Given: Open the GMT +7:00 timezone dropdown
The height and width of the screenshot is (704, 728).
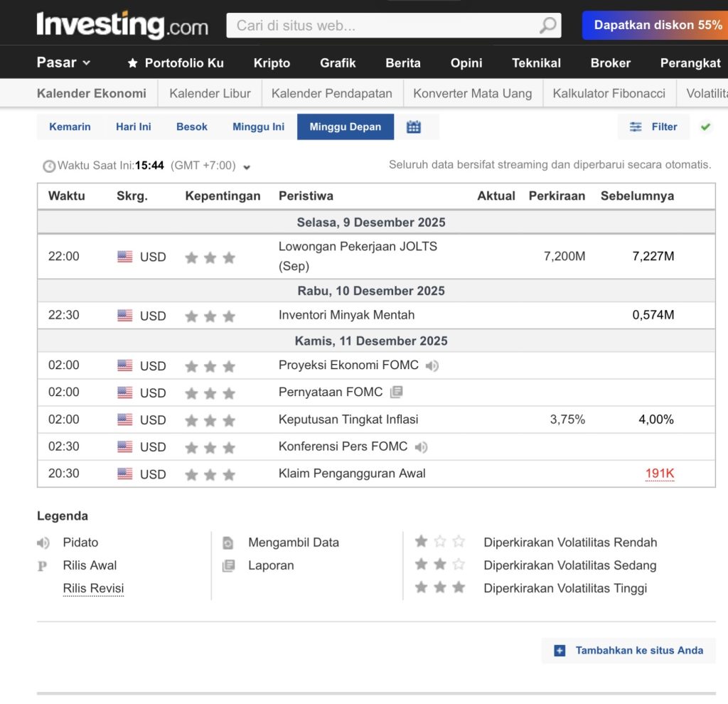Looking at the screenshot, I should click(x=246, y=166).
